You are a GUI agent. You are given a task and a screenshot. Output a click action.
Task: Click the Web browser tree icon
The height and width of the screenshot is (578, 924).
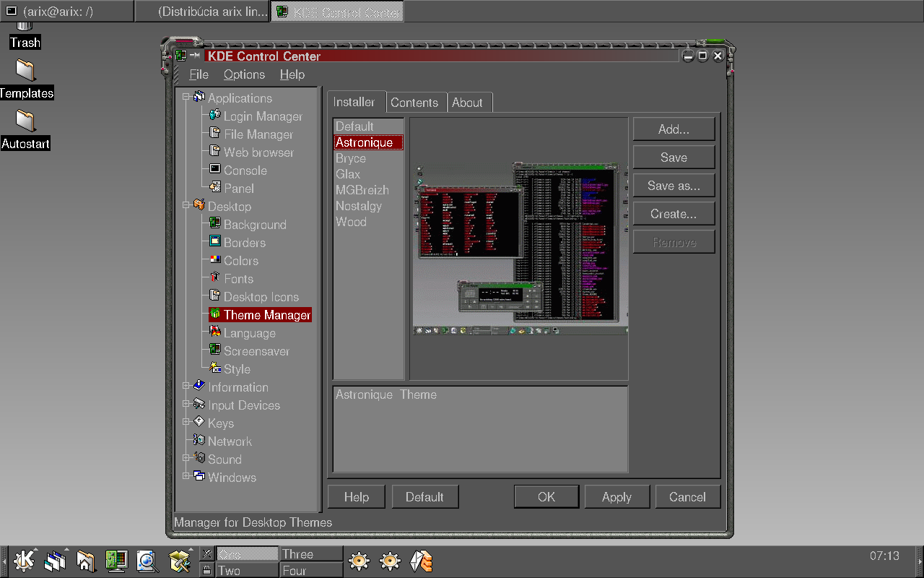pyautogui.click(x=214, y=151)
